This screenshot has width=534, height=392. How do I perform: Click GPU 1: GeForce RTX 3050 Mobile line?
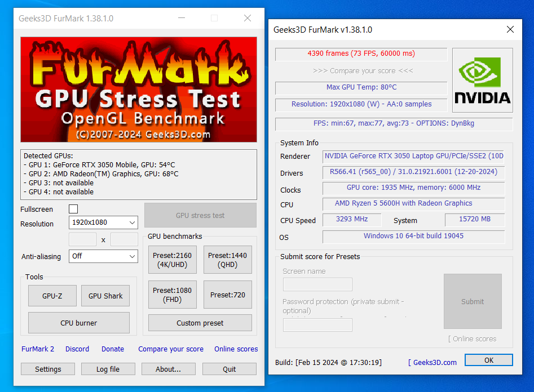[x=99, y=165]
